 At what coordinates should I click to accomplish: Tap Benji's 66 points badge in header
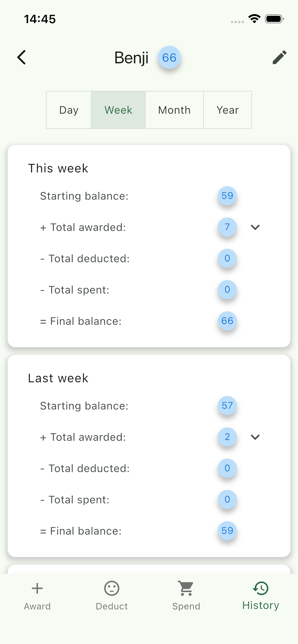pos(169,57)
